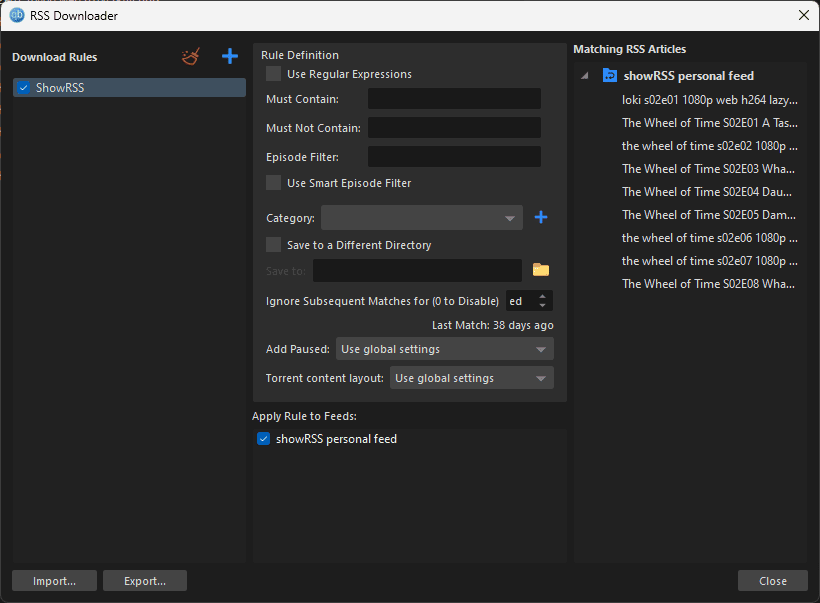Select The Wheel of Time S02E05 article
820x603 pixels.
(709, 214)
